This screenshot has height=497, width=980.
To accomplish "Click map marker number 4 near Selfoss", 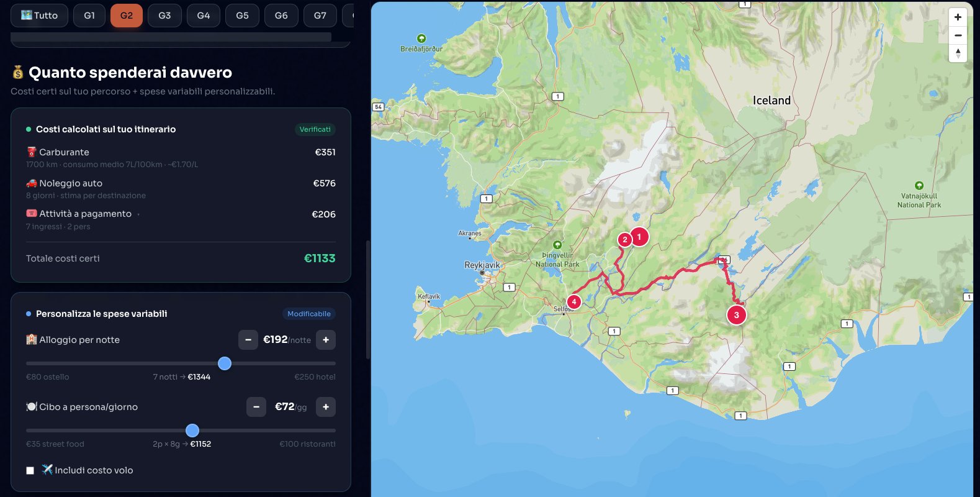I will click(x=574, y=302).
